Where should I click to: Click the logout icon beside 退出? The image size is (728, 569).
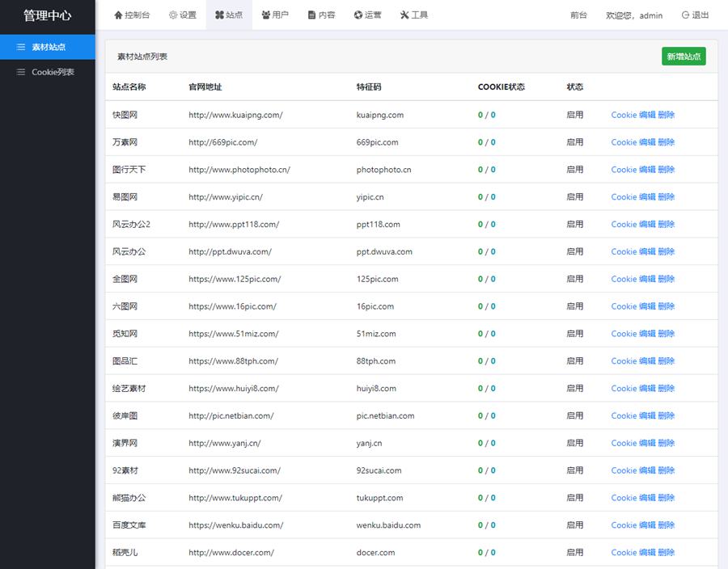(684, 14)
